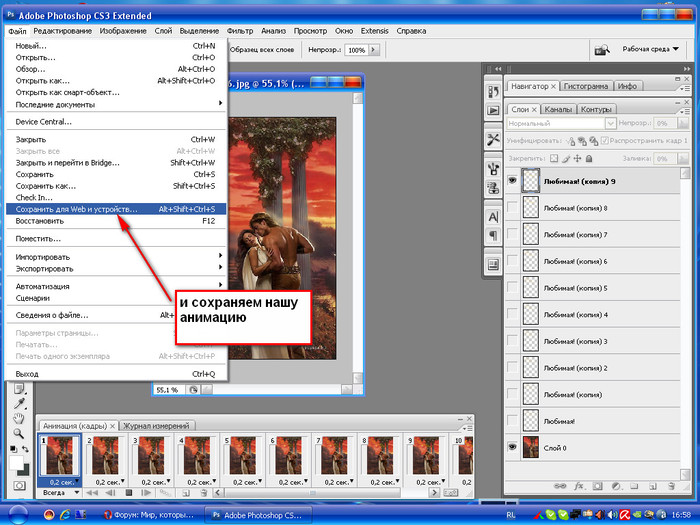Show the Любимая! (копия) 8 layer

512,208
